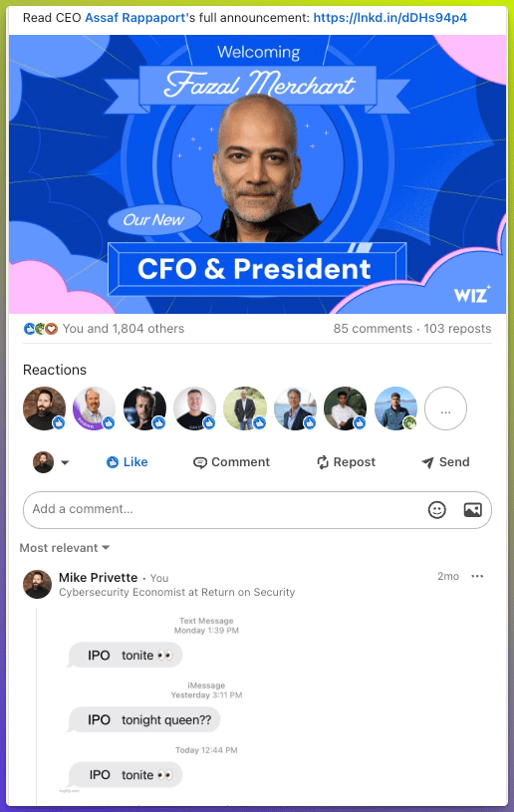514x812 pixels.
Task: View the 103 reposts
Action: [457, 329]
